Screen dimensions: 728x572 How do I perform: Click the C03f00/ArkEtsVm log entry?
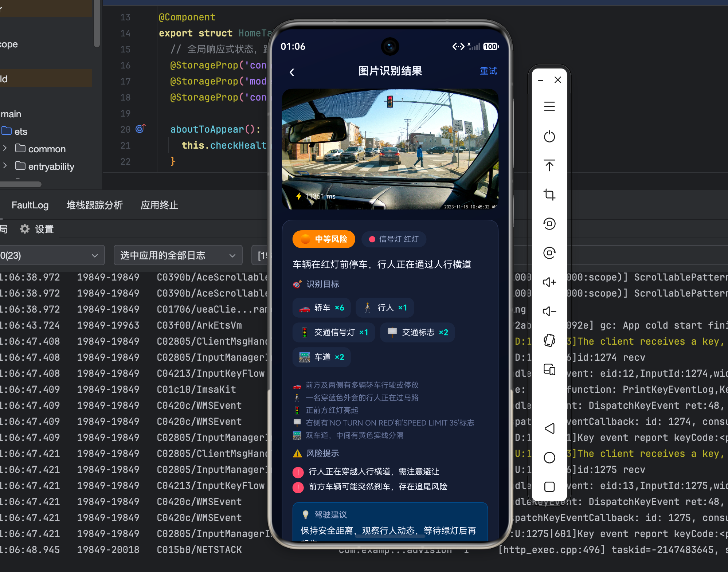pyautogui.click(x=199, y=325)
